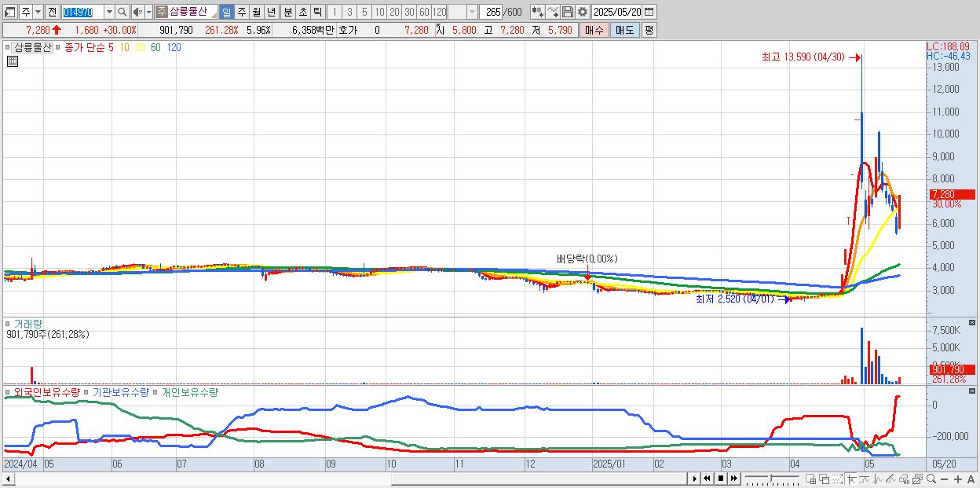The width and height of the screenshot is (980, 488).
Task: Click the 전 button in top toolbar
Action: click(x=52, y=12)
